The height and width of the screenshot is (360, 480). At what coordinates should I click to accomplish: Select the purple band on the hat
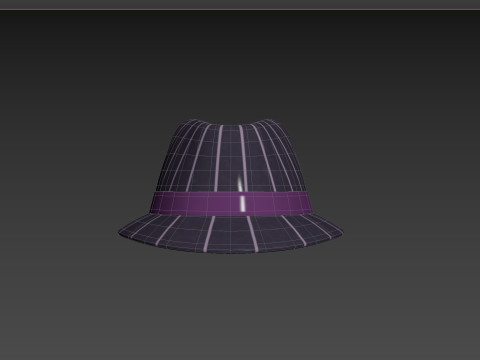point(231,203)
